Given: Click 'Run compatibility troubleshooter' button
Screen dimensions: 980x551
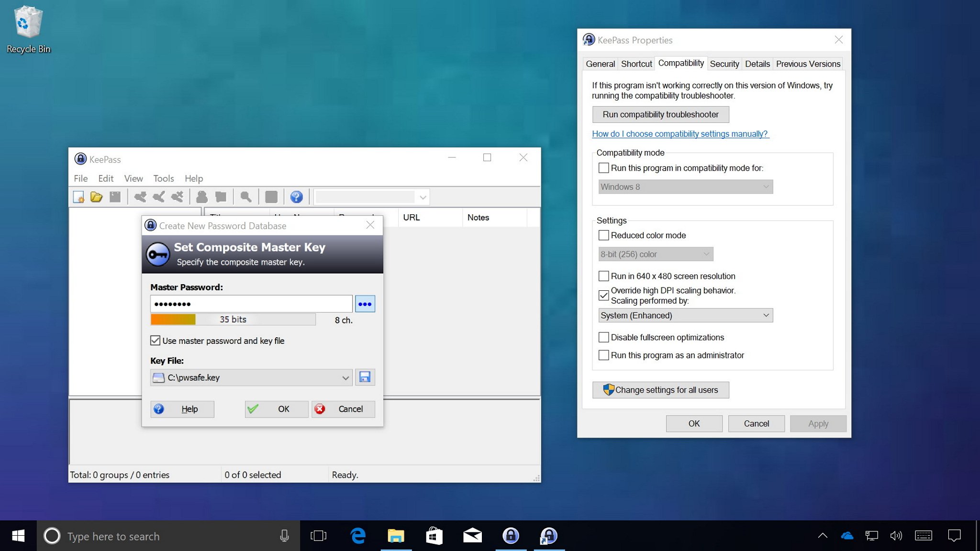Looking at the screenshot, I should pos(660,114).
